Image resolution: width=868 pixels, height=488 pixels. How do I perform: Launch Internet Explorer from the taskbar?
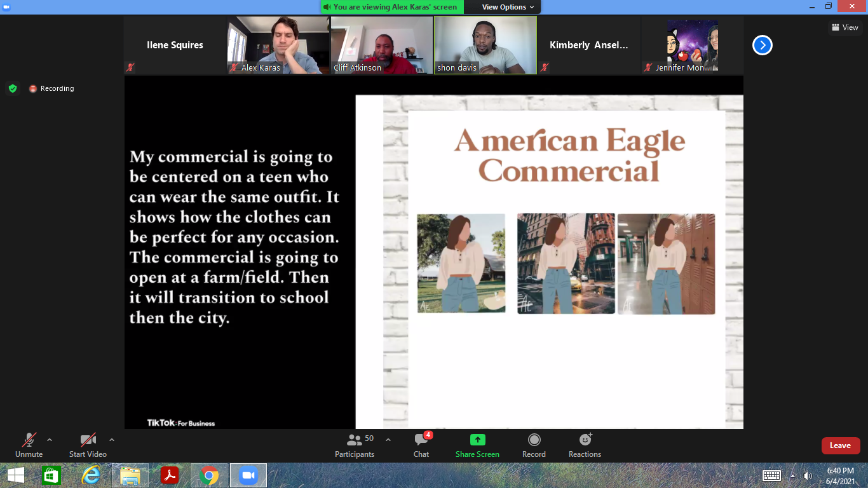point(91,475)
